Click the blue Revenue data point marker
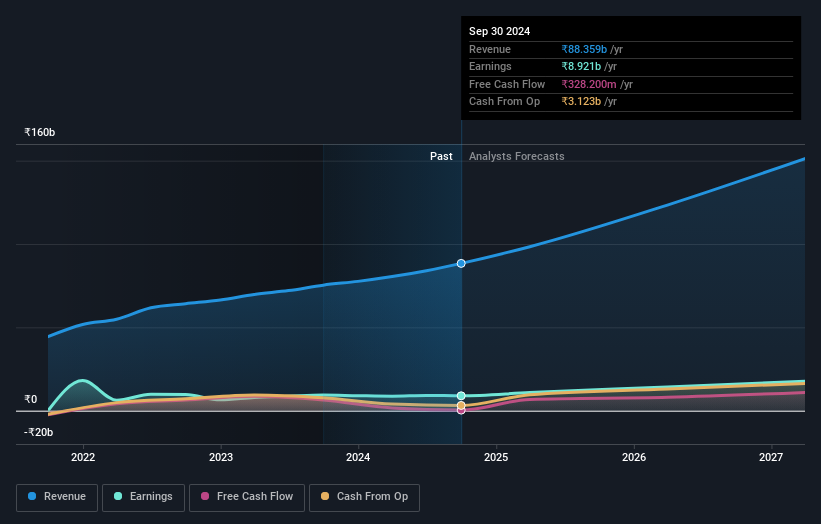The height and width of the screenshot is (524, 821). [x=461, y=263]
